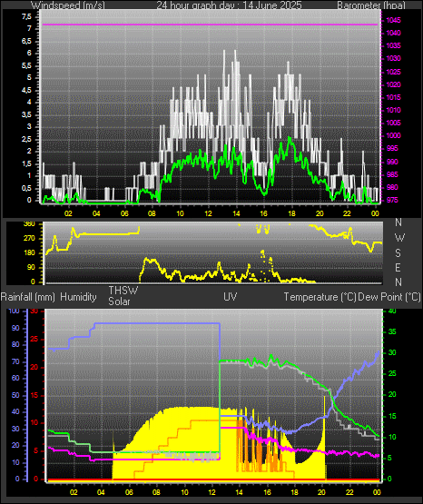423x504 pixels.
Task: Click the 15 value on red rainfall axis
Action: coord(34,396)
